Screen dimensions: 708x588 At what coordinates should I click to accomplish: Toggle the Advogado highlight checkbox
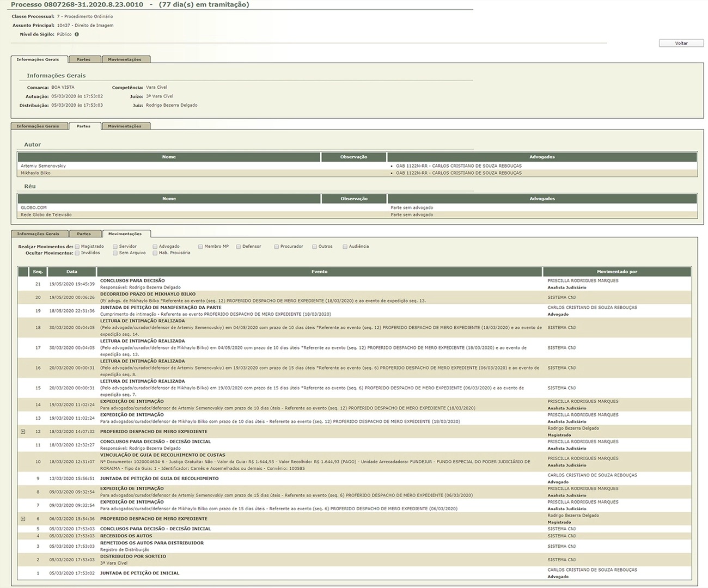[x=155, y=247]
